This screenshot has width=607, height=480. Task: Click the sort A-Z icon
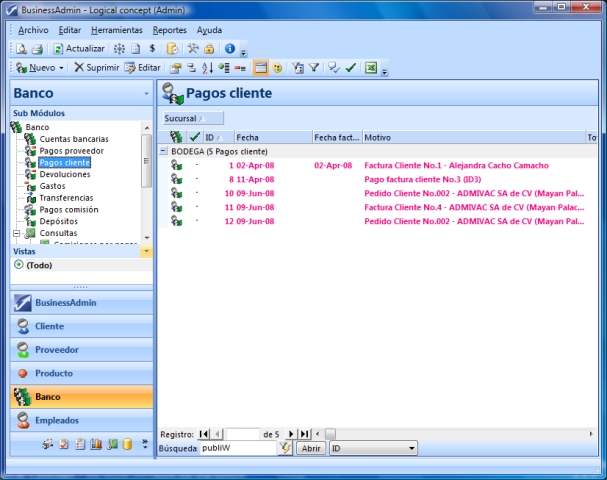coord(208,68)
